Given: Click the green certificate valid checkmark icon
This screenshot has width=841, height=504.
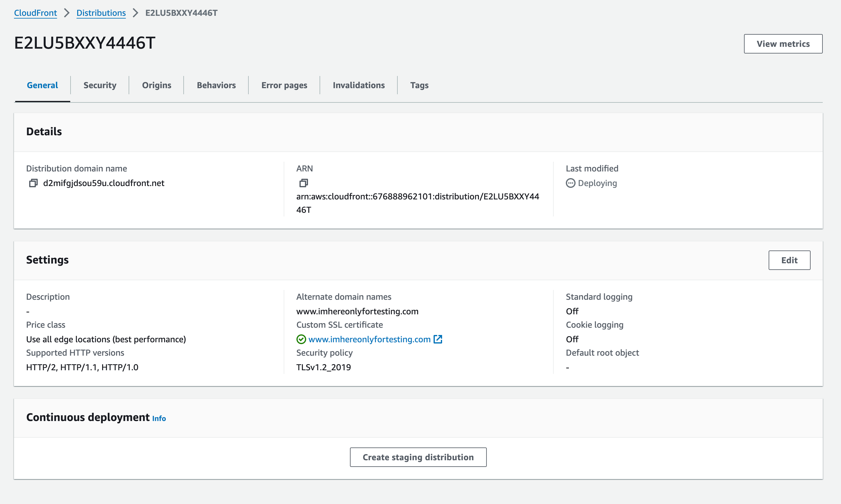Looking at the screenshot, I should click(x=301, y=339).
